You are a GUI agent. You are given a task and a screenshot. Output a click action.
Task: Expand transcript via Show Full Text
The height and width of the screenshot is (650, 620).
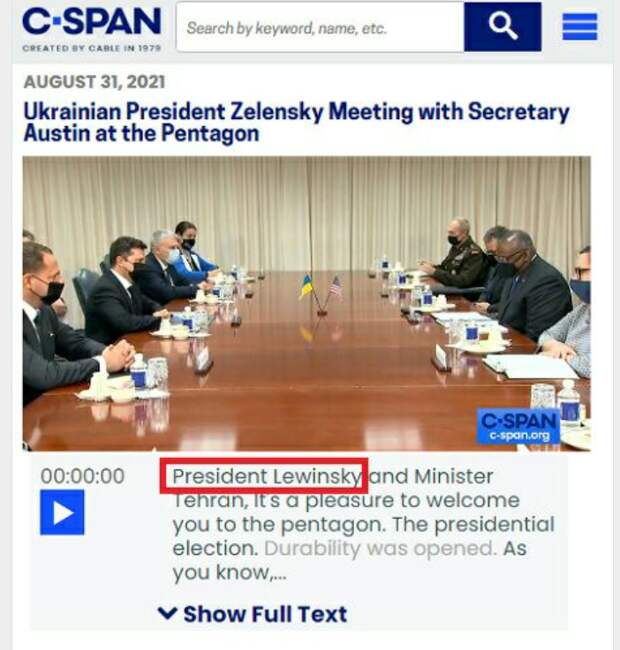pyautogui.click(x=253, y=614)
